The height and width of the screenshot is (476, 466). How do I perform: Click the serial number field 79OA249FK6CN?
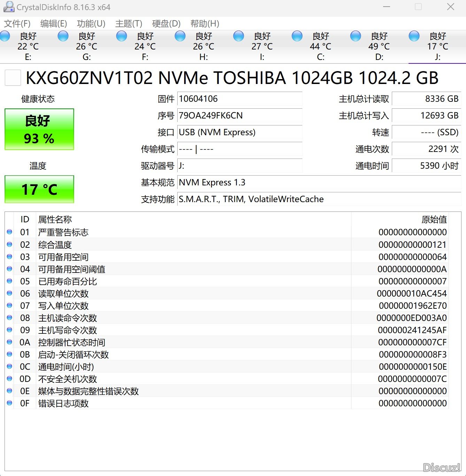pos(240,116)
